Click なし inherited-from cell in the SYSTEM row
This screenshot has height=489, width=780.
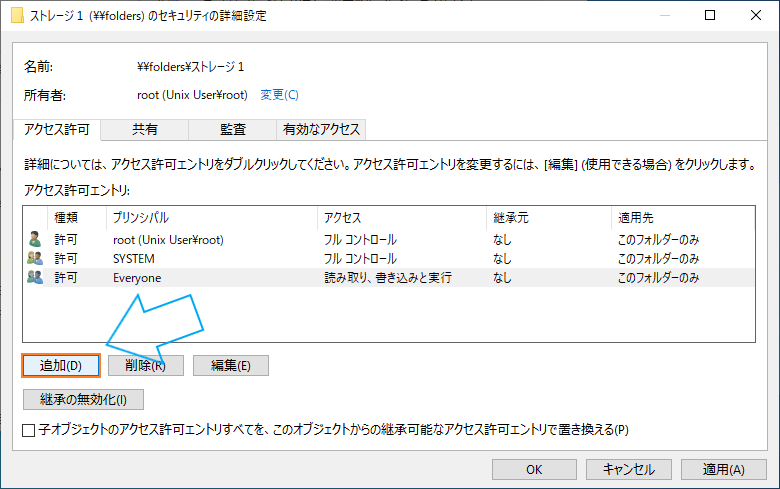click(502, 259)
